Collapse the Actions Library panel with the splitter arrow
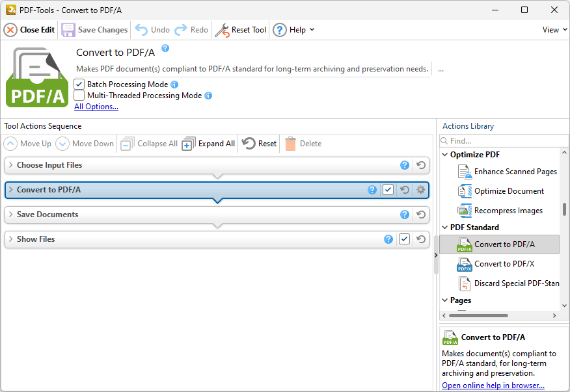The height and width of the screenshot is (392, 570). (x=436, y=255)
